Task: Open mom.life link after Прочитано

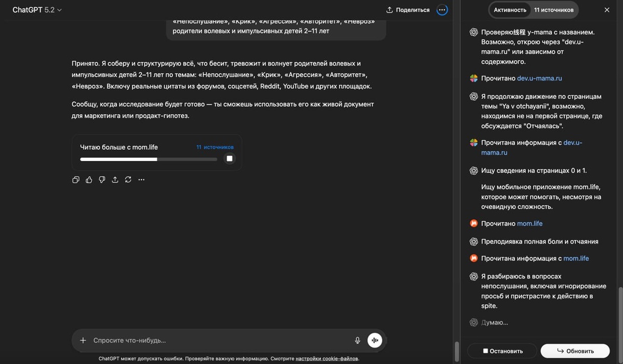Action: (530, 223)
